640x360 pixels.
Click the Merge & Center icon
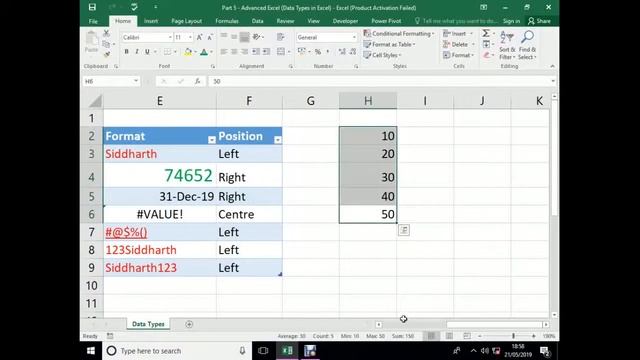click(x=281, y=52)
